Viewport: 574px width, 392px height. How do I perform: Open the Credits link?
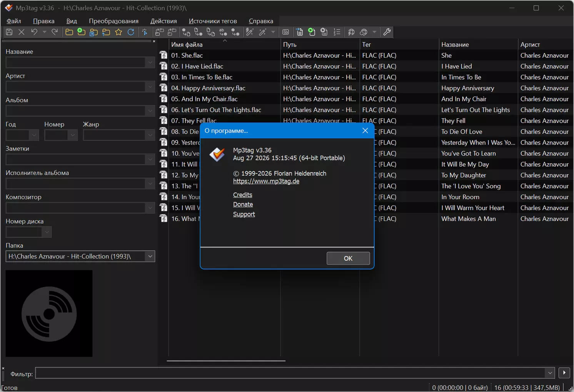[x=243, y=195]
